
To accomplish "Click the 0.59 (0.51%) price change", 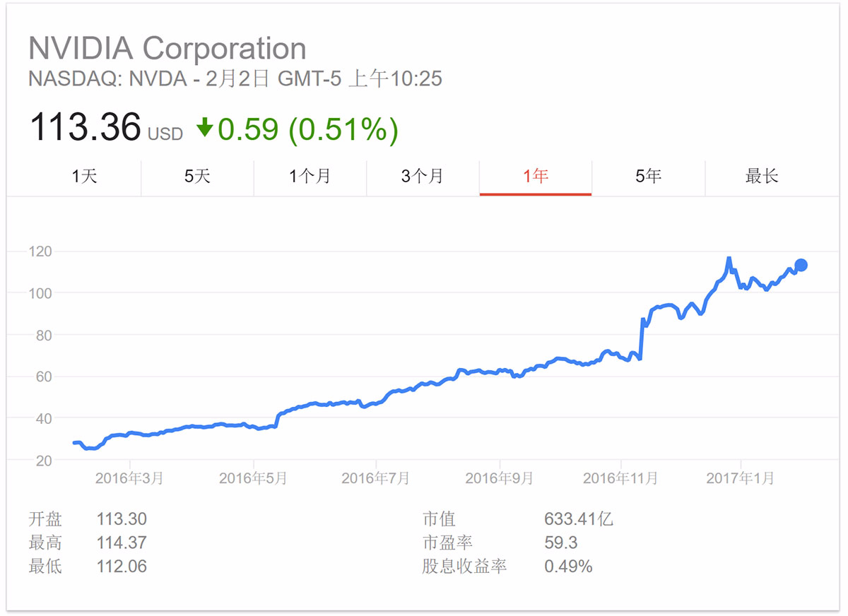I will pos(307,129).
